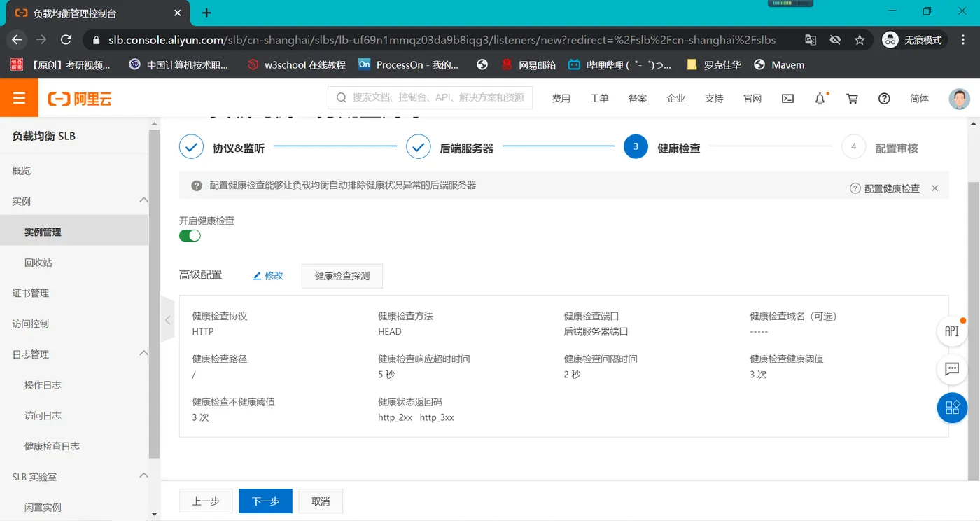Open the 考研视频 bookmark

pos(61,64)
